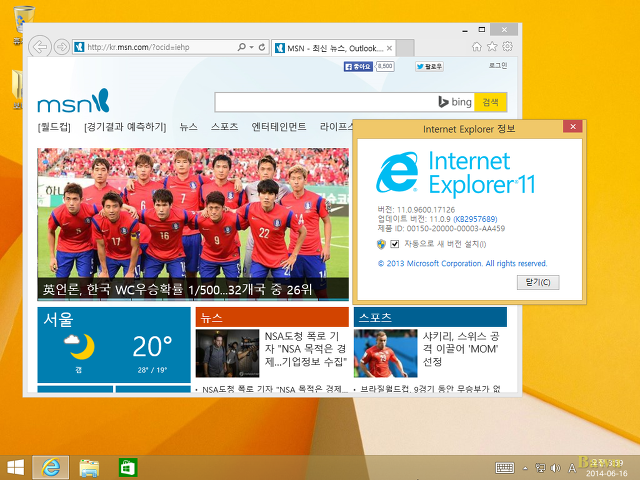Click the bottom NSA도청 폭로 기자 bullet link
This screenshot has height=480, width=640.
coord(275,389)
